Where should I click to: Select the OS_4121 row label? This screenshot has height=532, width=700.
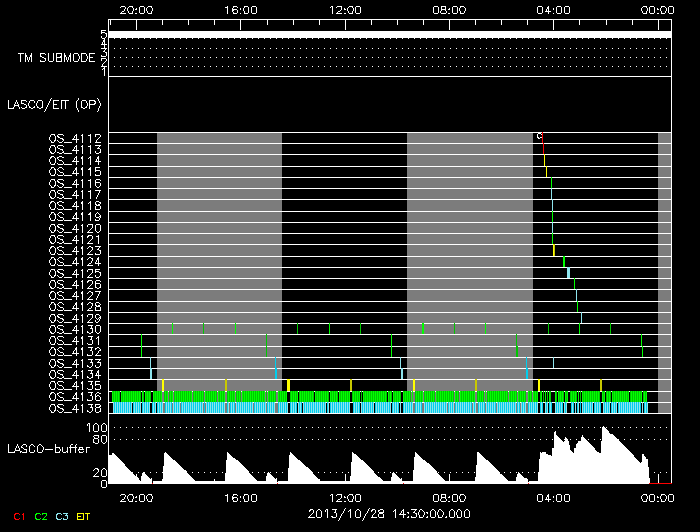(75, 240)
